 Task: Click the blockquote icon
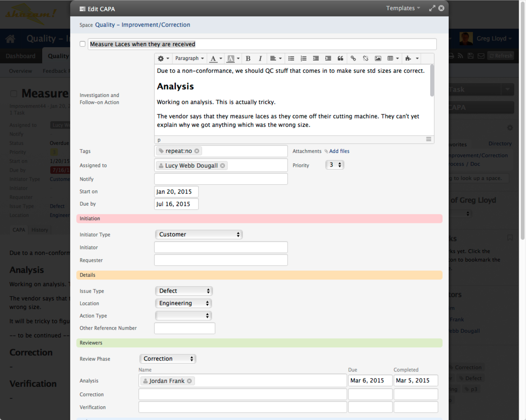coord(340,58)
